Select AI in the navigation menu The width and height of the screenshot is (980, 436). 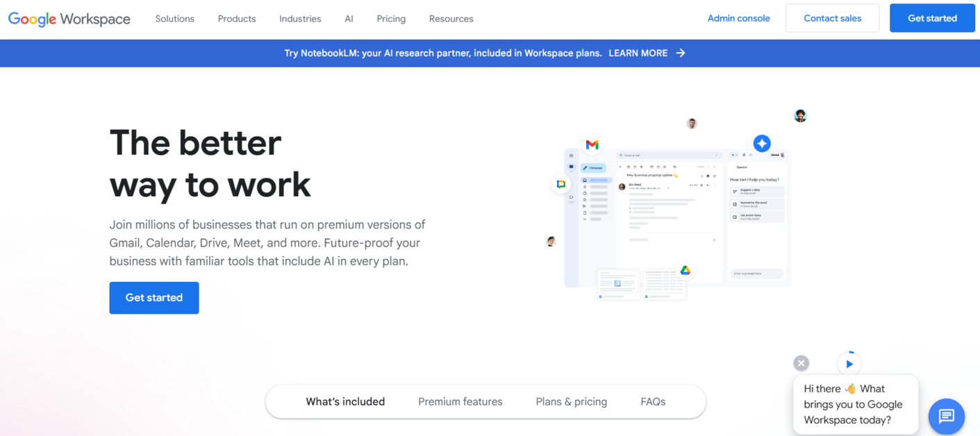click(349, 19)
